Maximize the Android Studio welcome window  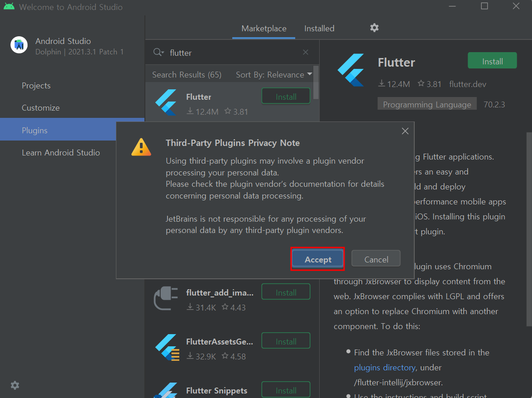pos(484,6)
